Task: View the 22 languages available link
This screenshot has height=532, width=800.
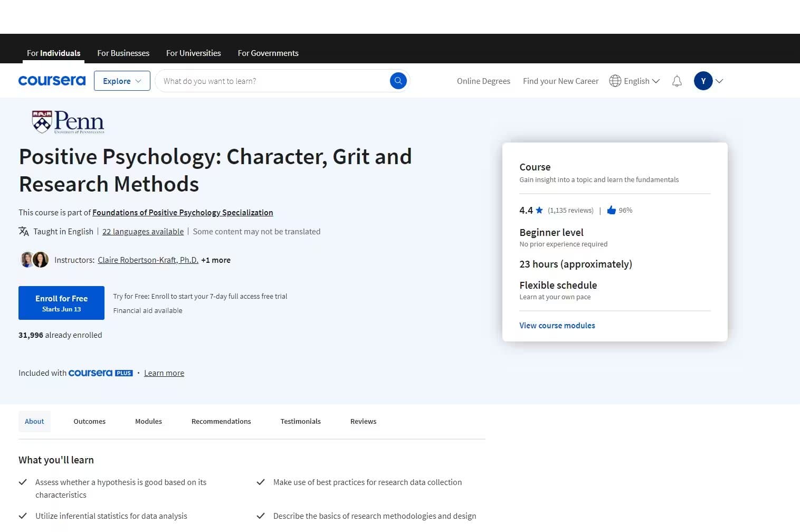Action: point(143,231)
